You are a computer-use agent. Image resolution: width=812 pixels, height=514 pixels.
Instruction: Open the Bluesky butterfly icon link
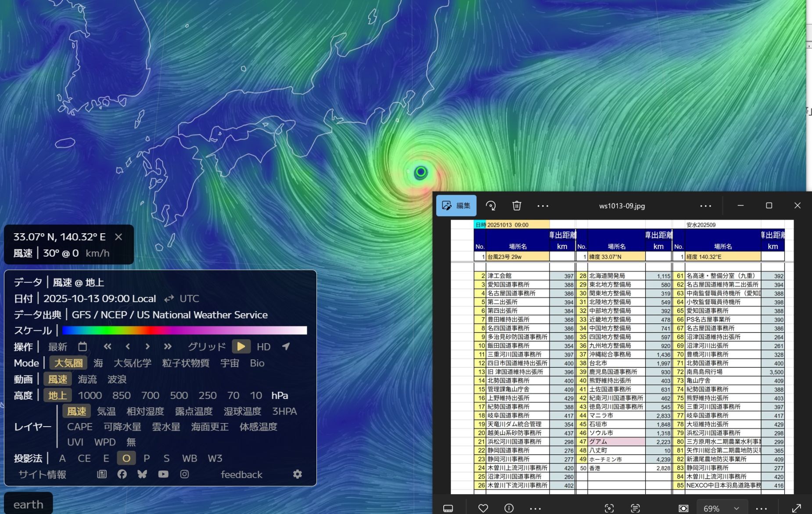point(142,474)
